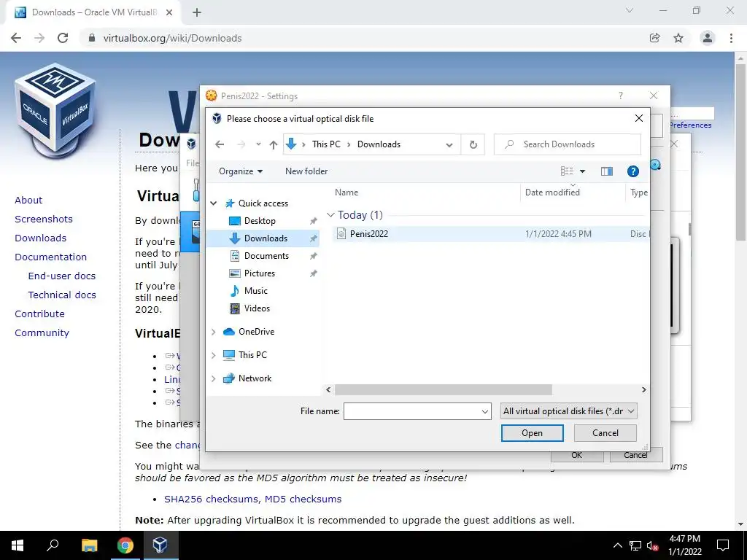Open the address bar path dropdown

point(449,145)
